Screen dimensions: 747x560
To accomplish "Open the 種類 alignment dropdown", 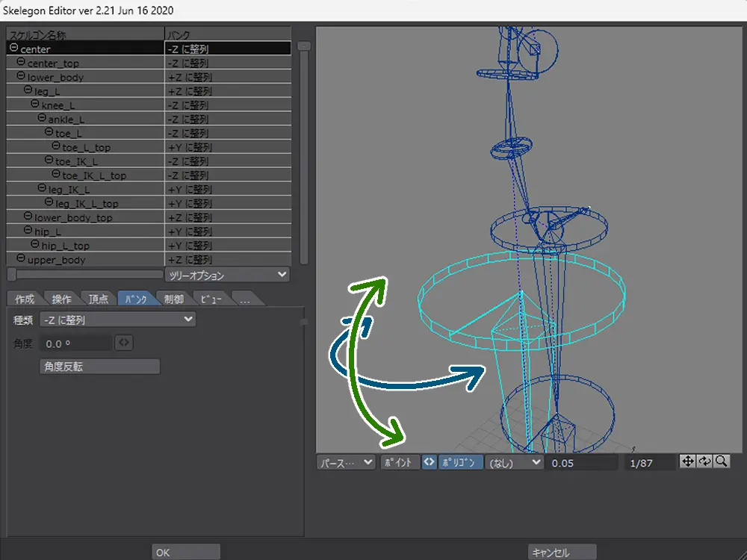I will click(119, 320).
